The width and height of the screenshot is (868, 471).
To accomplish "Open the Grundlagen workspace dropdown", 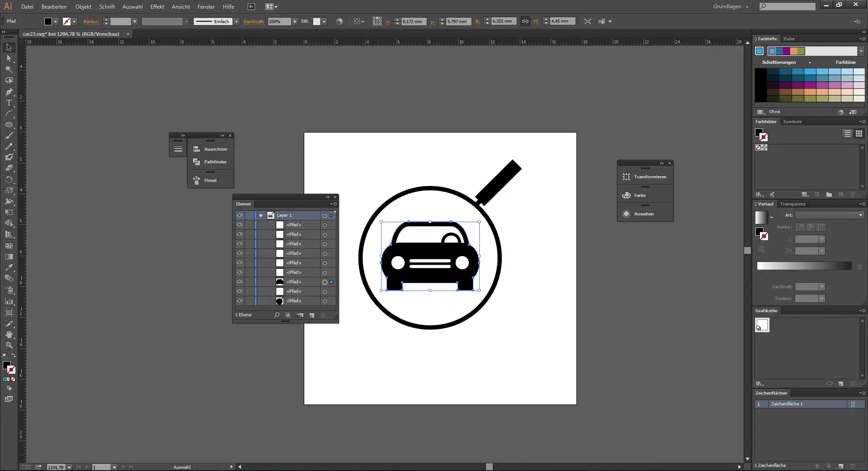I will click(731, 7).
